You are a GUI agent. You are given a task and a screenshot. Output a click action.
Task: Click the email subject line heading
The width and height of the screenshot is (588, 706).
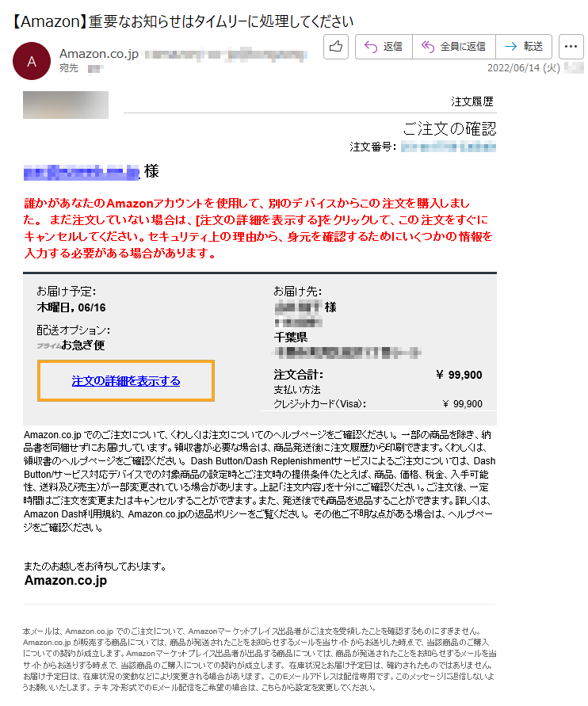181,21
